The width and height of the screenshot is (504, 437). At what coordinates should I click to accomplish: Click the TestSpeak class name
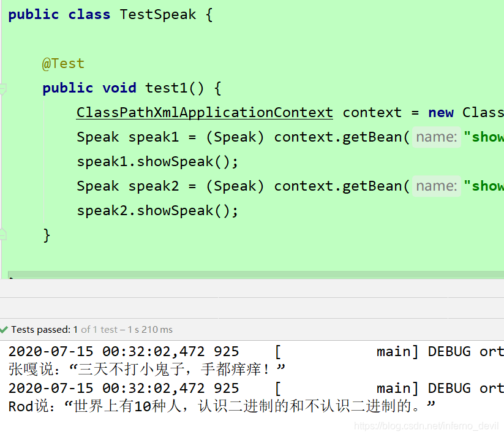pos(158,15)
